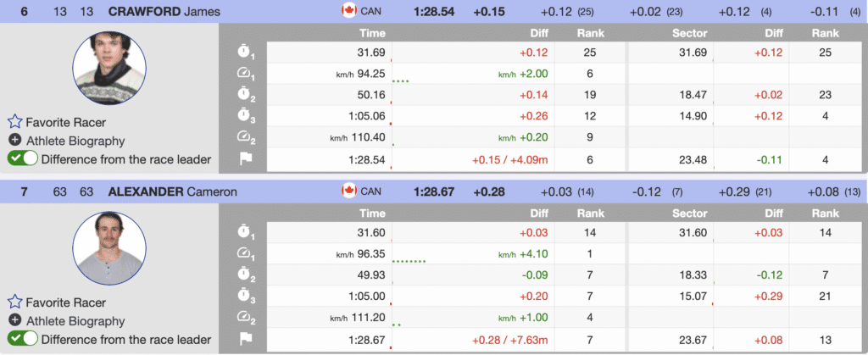Image resolution: width=868 pixels, height=355 pixels.
Task: Click Crawford's finish flag icon
Action: point(245,159)
